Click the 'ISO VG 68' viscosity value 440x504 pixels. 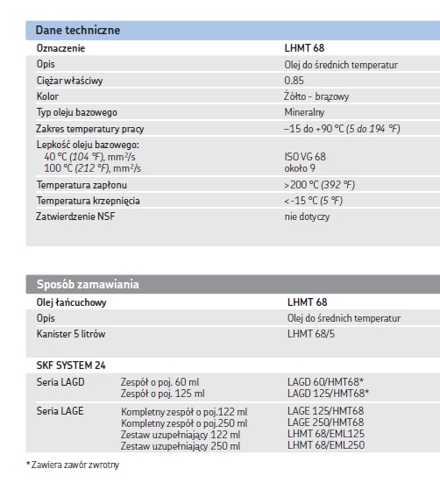305,157
